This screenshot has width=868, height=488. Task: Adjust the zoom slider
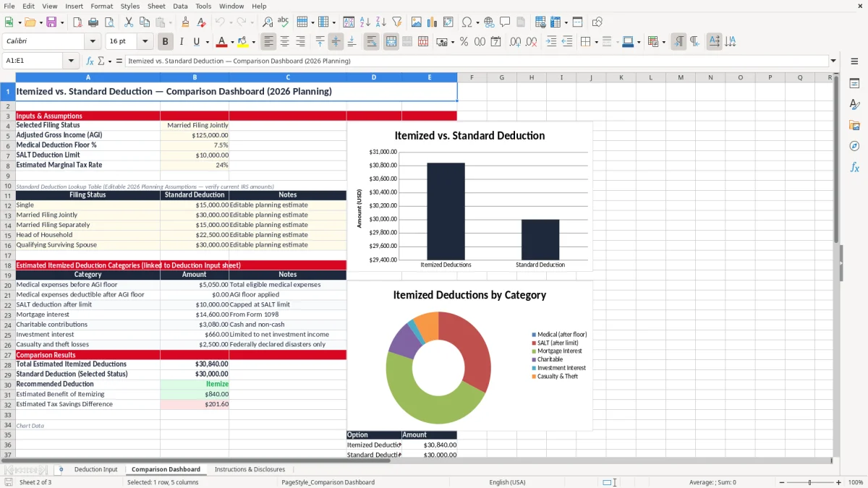coord(809,482)
